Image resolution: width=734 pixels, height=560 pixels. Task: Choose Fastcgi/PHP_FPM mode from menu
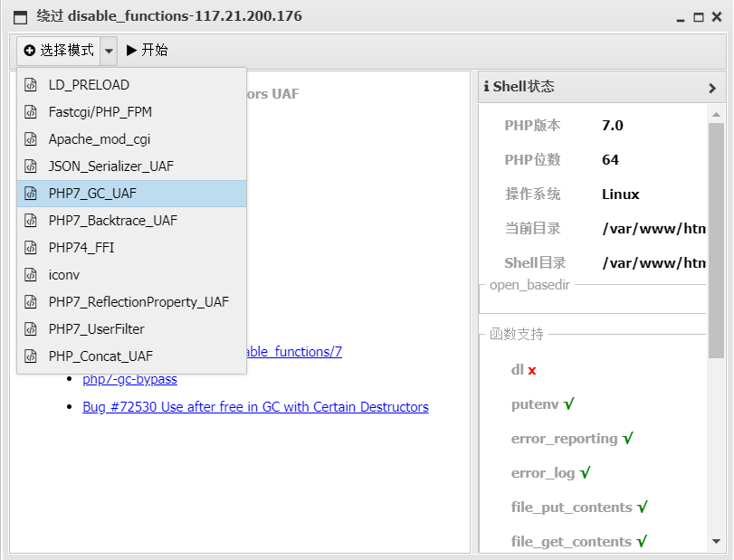pos(100,112)
